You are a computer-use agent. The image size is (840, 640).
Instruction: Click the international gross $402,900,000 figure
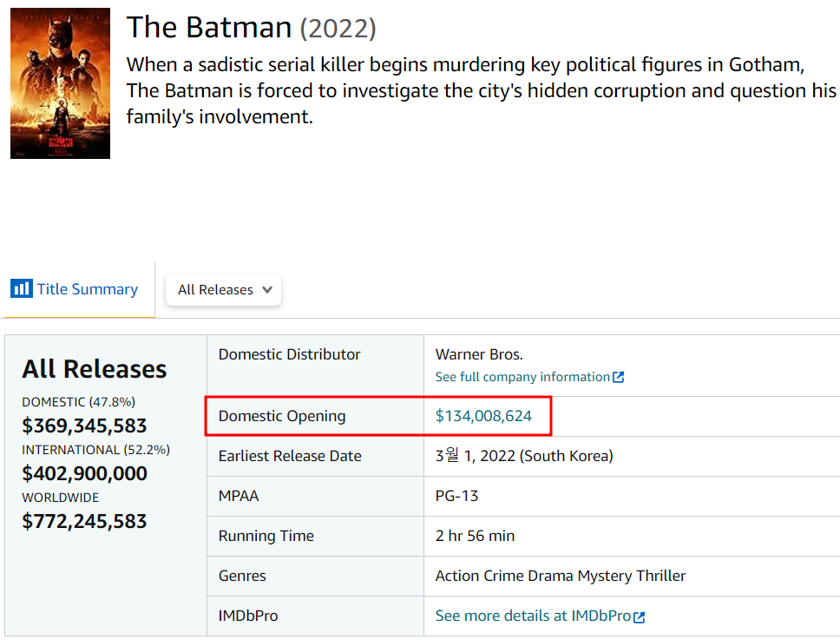pyautogui.click(x=84, y=473)
